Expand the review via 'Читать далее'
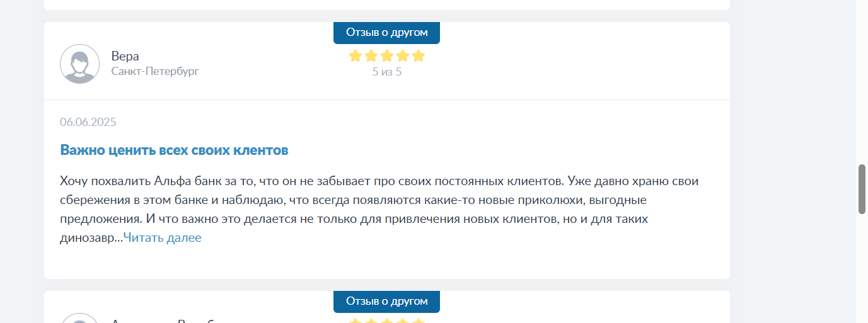The width and height of the screenshot is (868, 323). tap(162, 238)
